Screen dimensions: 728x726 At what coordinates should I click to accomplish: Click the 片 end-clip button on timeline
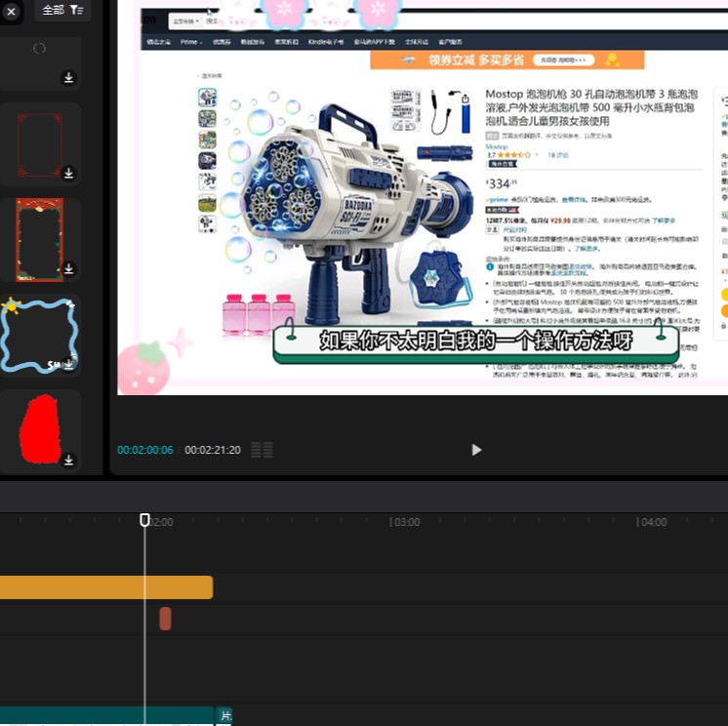224,716
